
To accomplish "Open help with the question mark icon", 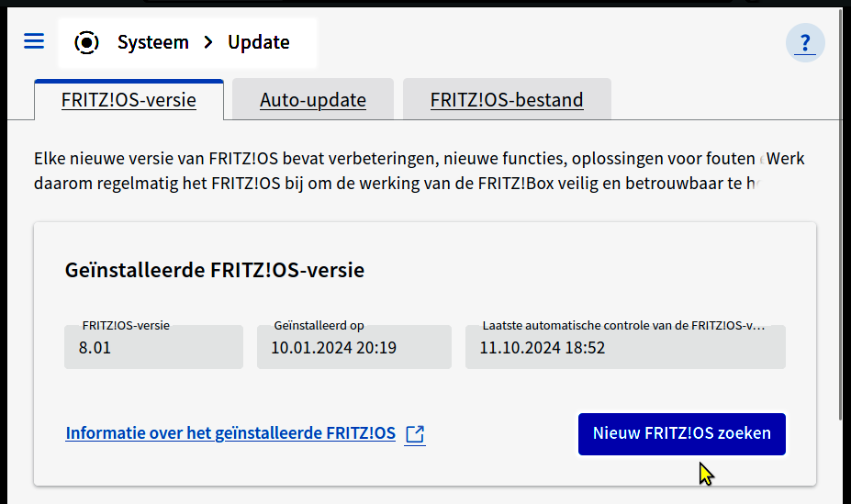I will pos(805,42).
